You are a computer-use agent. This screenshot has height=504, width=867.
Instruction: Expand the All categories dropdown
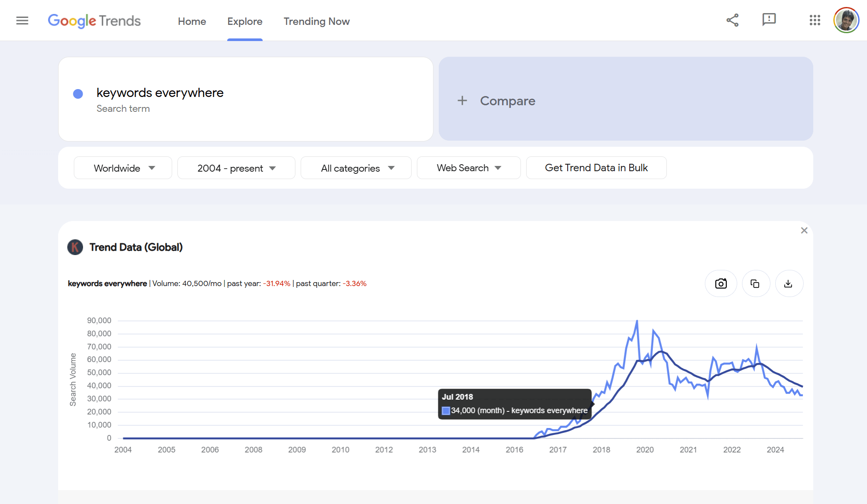tap(356, 168)
